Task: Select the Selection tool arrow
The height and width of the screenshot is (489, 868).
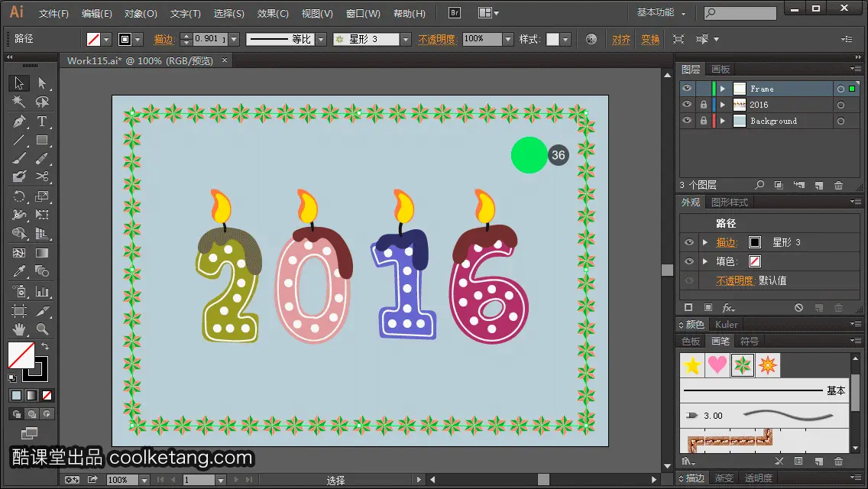Action: pos(19,83)
